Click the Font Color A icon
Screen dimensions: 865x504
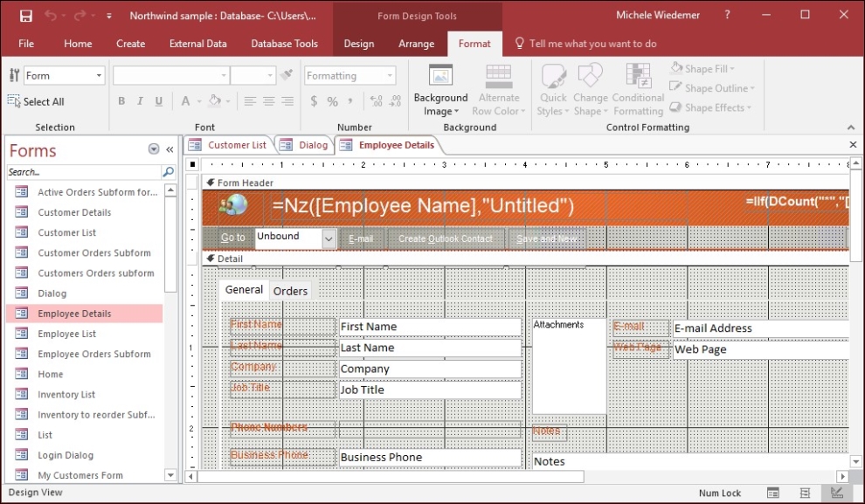[185, 101]
